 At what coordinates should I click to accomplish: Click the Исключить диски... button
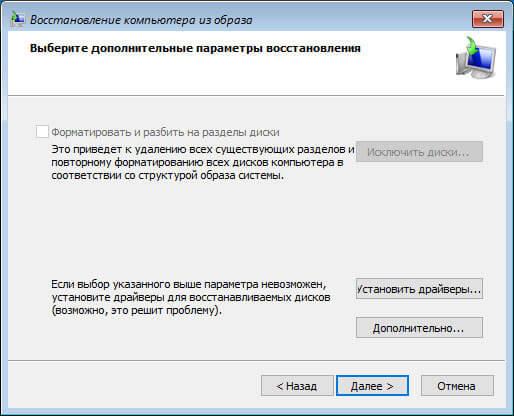click(x=419, y=152)
